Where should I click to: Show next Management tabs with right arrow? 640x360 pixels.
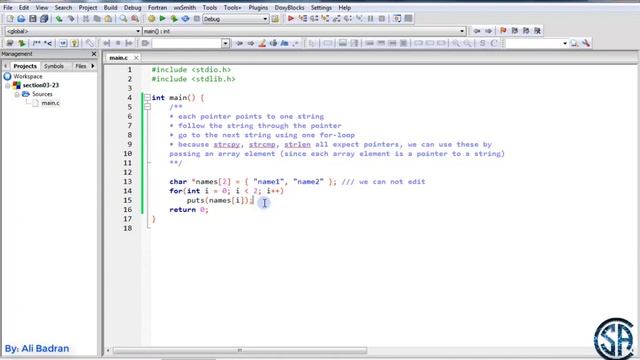[93, 66]
